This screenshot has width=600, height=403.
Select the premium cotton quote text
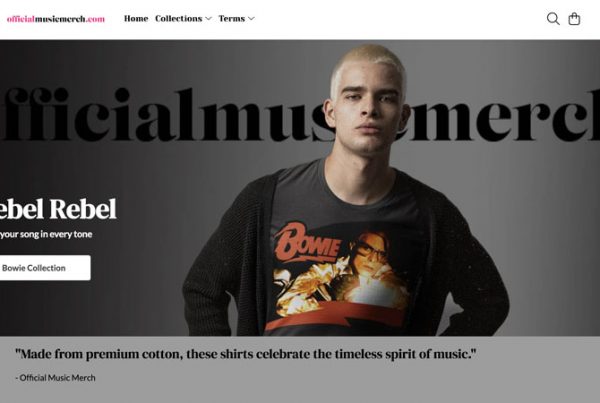246,354
